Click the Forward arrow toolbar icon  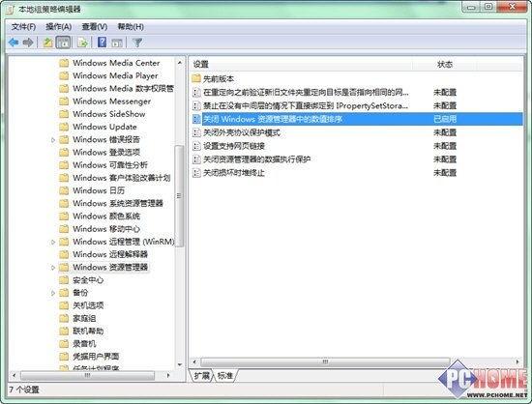click(28, 43)
